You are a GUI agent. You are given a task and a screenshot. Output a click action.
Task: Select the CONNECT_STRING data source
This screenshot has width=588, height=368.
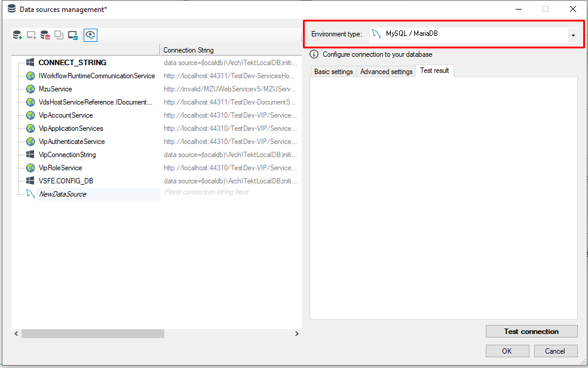click(x=72, y=63)
